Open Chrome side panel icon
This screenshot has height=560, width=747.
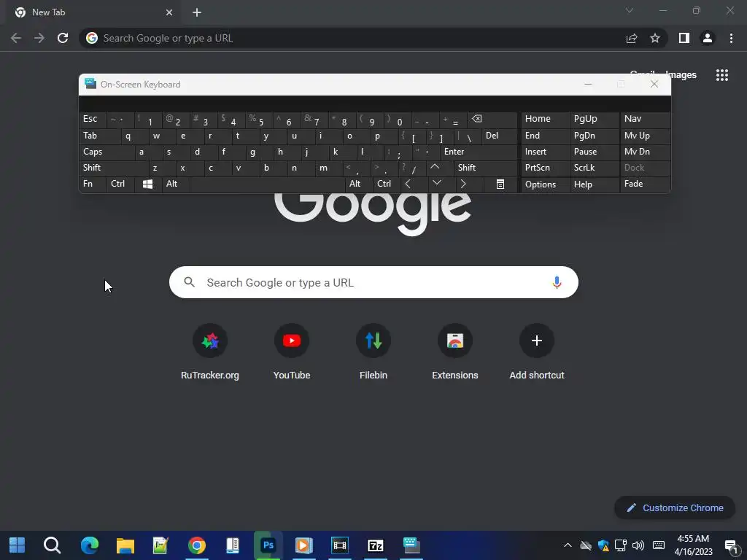[x=684, y=38]
